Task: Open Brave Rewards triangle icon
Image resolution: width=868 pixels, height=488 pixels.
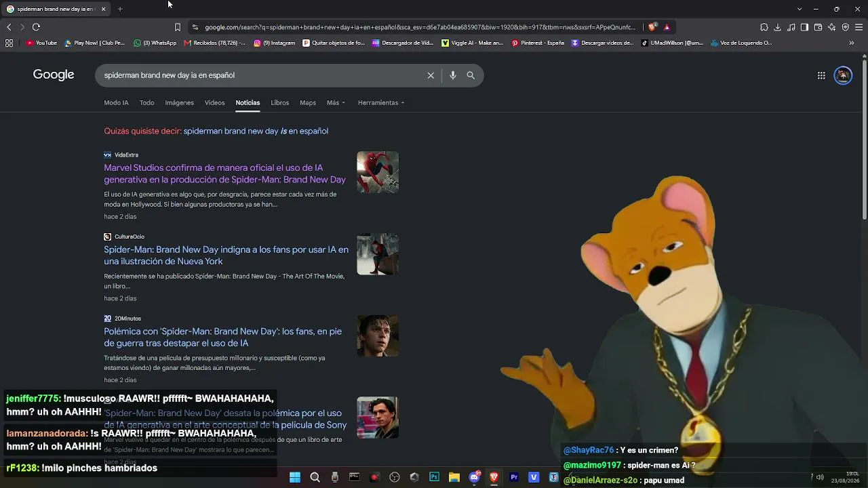Action: pyautogui.click(x=667, y=27)
